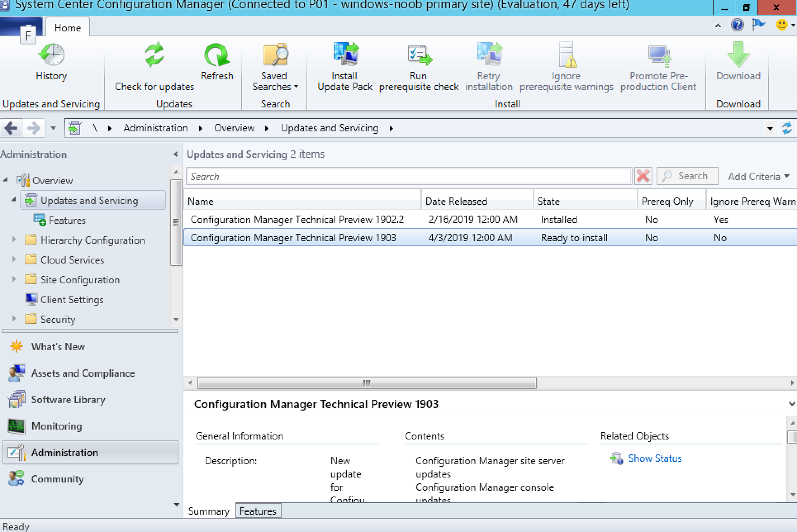The image size is (797, 532).
Task: Click the horizontal scrollbar thumb
Action: [367, 383]
